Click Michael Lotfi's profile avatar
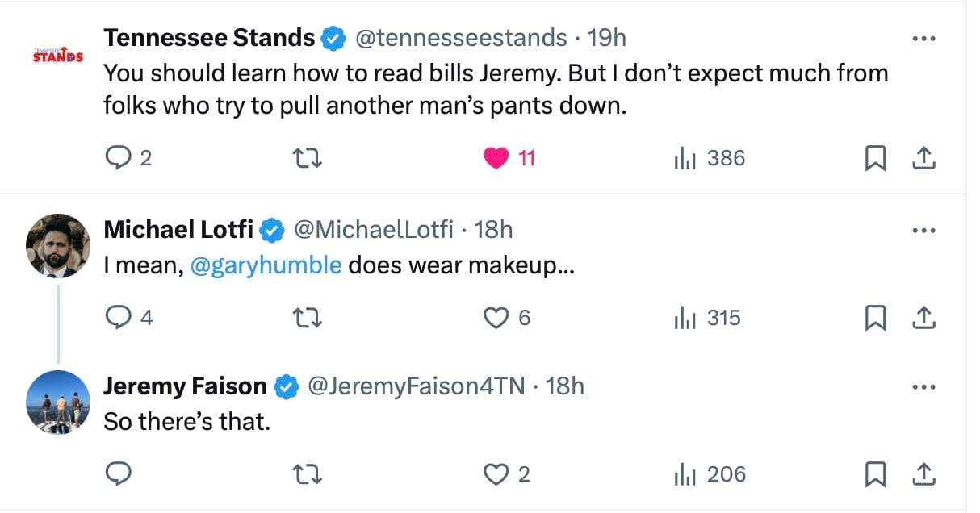The width and height of the screenshot is (980, 513). [x=58, y=245]
